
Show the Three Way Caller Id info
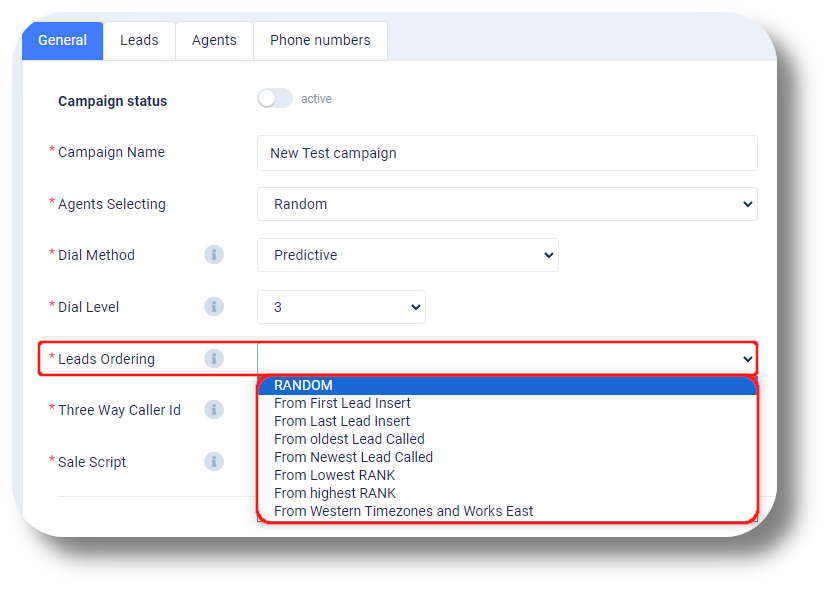214,410
